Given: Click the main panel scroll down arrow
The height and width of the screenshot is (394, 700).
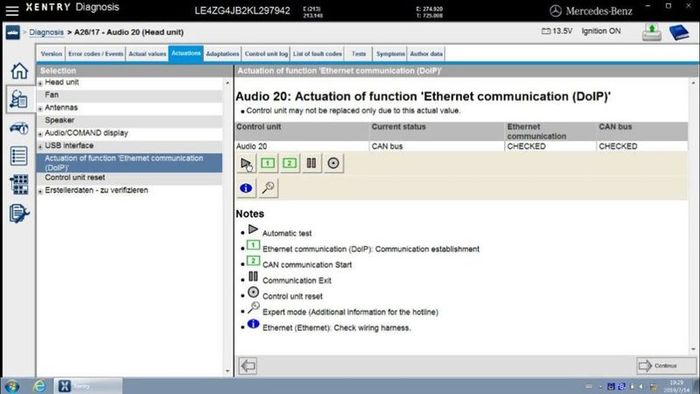Looking at the screenshot, I should 693,349.
